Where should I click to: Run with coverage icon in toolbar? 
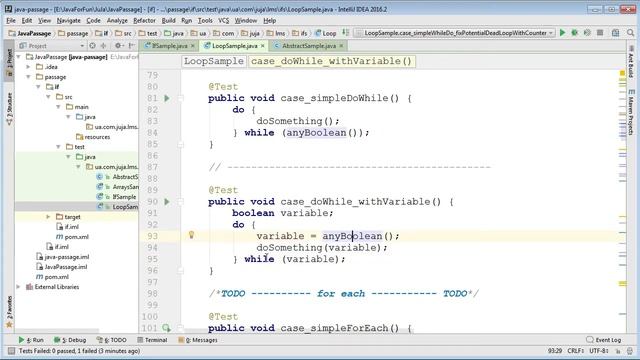[x=587, y=33]
